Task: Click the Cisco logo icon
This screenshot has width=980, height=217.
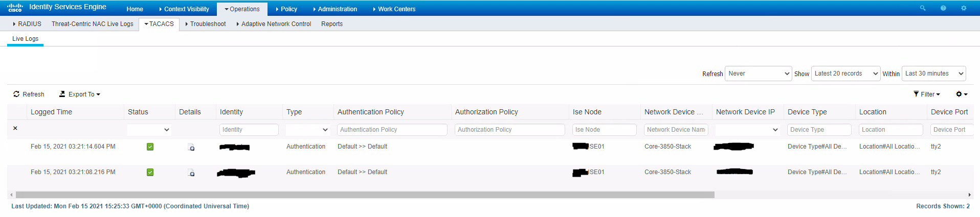Action: (15, 8)
